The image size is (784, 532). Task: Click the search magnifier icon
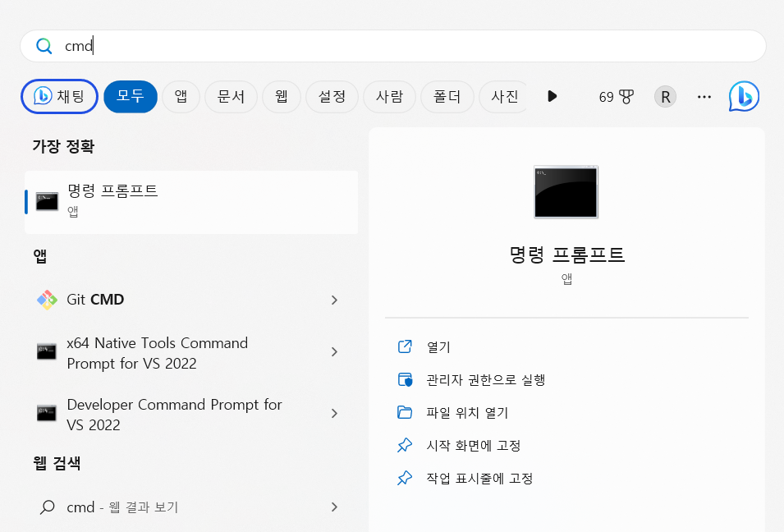pos(44,46)
